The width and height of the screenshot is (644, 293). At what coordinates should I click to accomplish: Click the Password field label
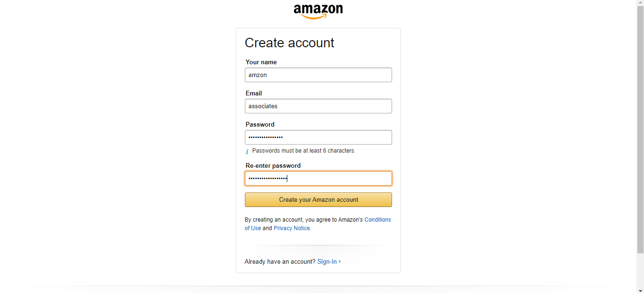point(259,124)
